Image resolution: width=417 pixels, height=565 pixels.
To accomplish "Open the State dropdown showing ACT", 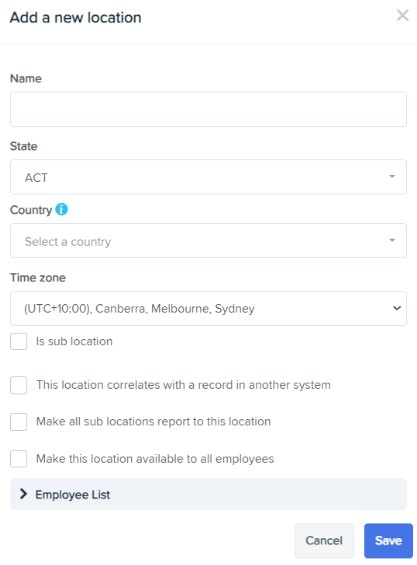I will click(208, 177).
